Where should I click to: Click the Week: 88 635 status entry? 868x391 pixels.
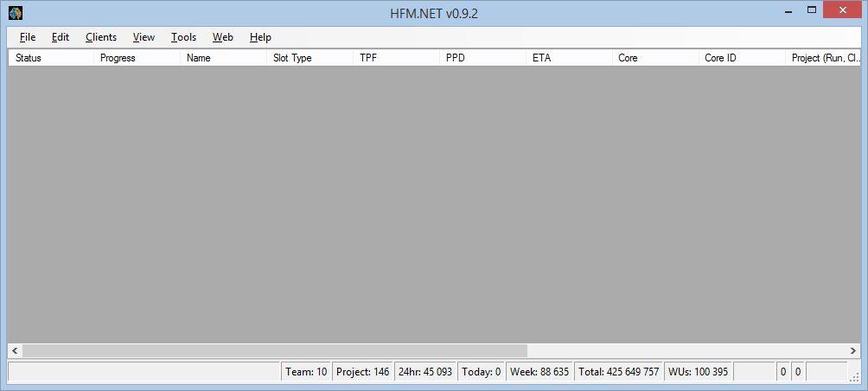[x=539, y=372]
